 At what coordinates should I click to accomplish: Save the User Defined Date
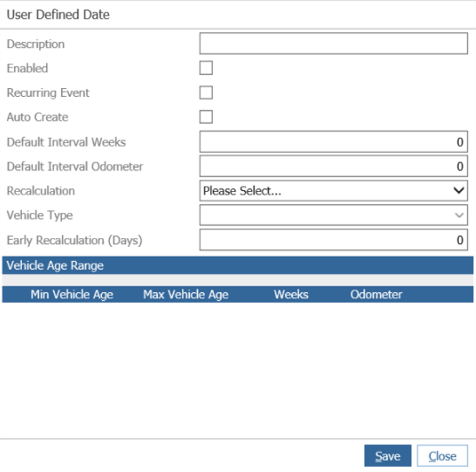click(388, 455)
